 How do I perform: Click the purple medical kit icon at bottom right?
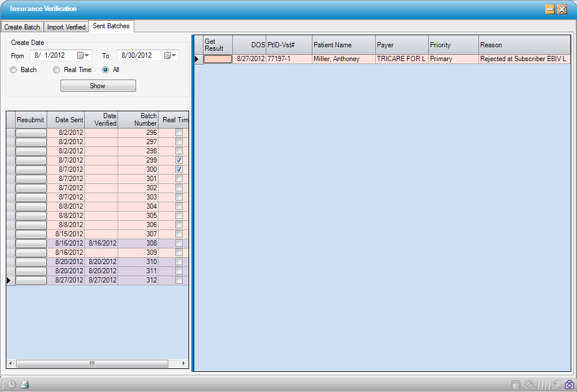[570, 385]
